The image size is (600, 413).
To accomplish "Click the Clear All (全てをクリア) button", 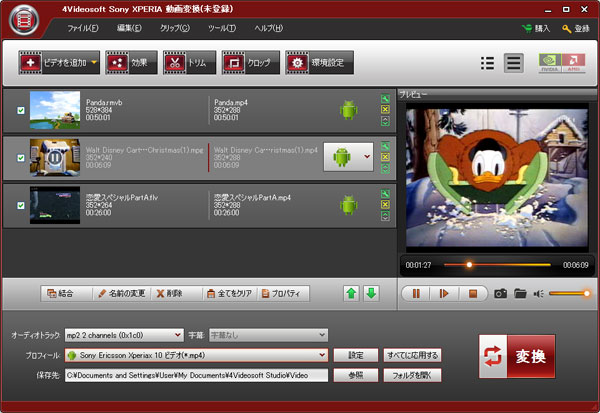I will click(230, 294).
